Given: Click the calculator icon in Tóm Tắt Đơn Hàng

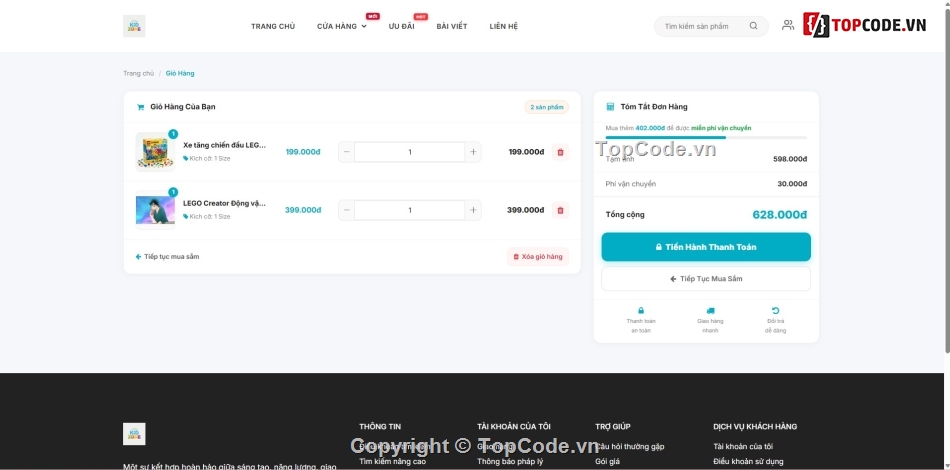Looking at the screenshot, I should [x=610, y=107].
